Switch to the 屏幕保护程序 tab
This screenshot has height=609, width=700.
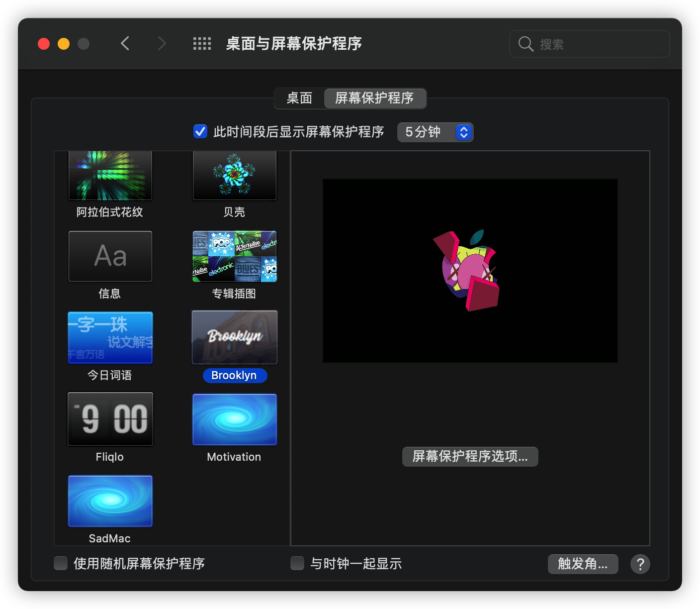pyautogui.click(x=375, y=98)
